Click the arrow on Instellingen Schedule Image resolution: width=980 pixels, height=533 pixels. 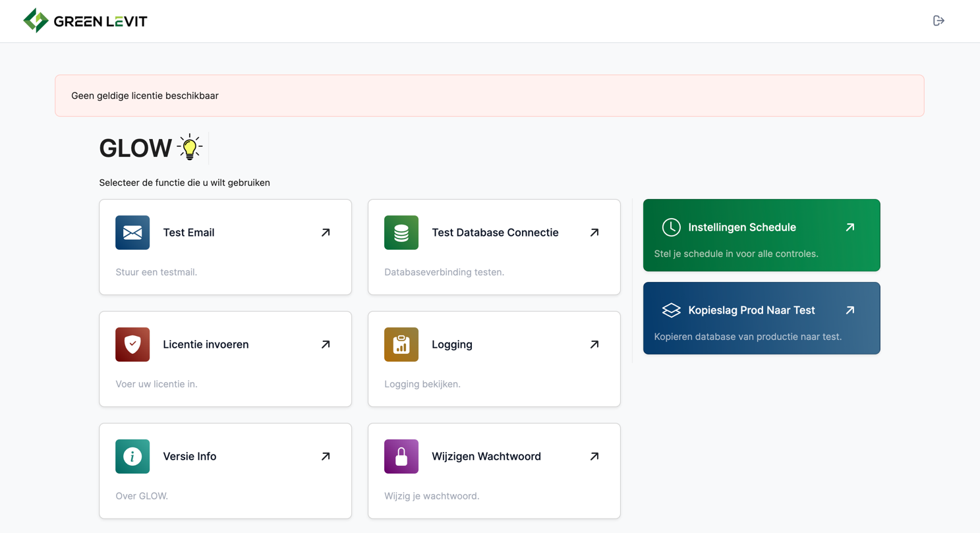(850, 227)
